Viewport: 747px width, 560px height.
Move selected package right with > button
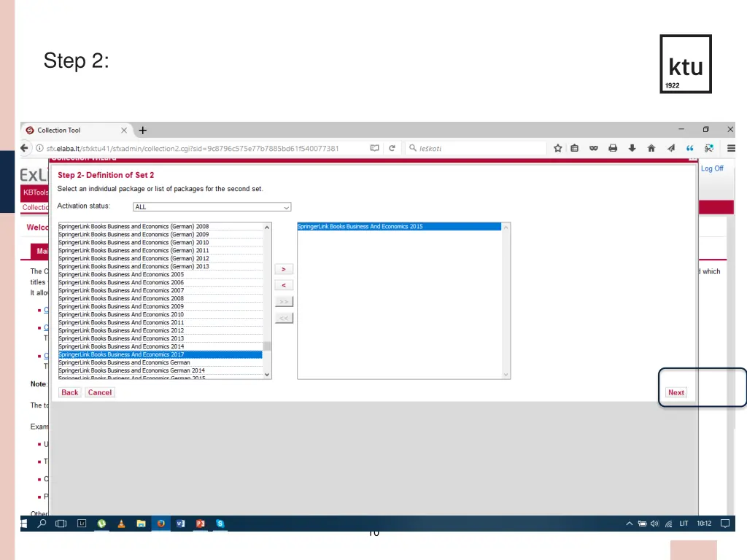coord(284,270)
